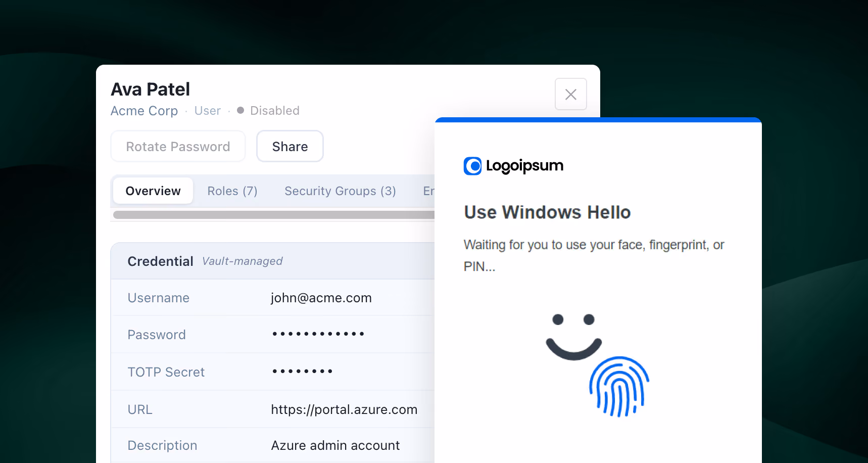Click the Acme Corp organization link

coord(144,111)
